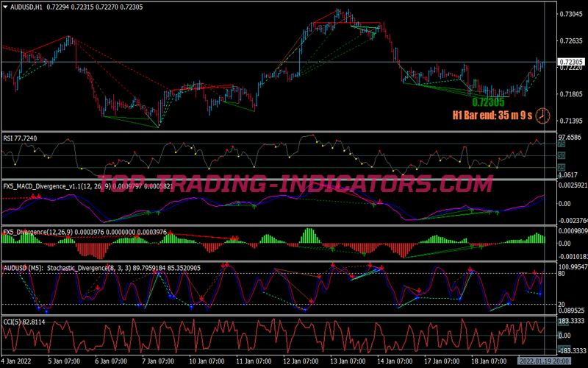588x368 pixels.
Task: Click the 80 level label in stochastic panel
Action: [562, 274]
